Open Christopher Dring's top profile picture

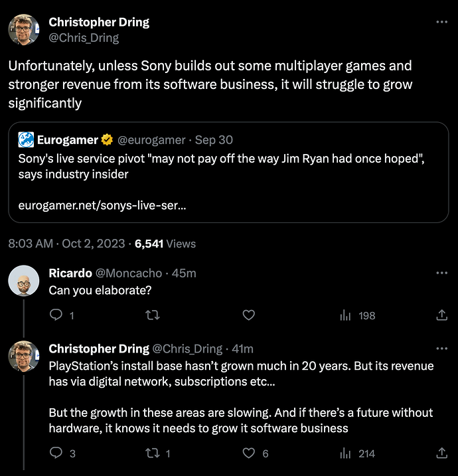tap(24, 29)
